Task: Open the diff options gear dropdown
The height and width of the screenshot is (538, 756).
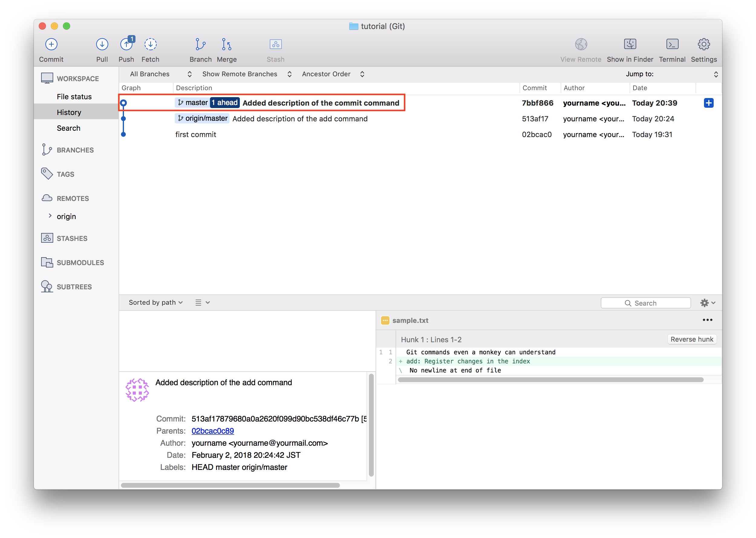Action: (x=708, y=303)
